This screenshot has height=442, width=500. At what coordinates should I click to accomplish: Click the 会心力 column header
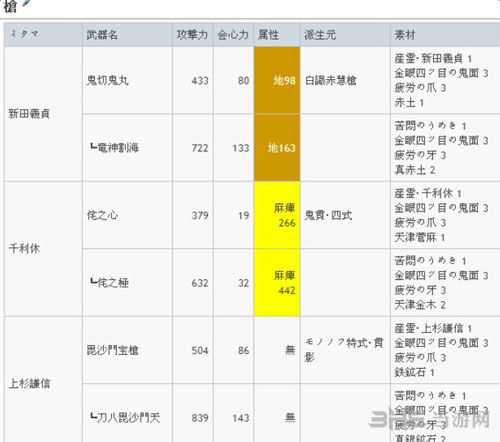(x=233, y=35)
